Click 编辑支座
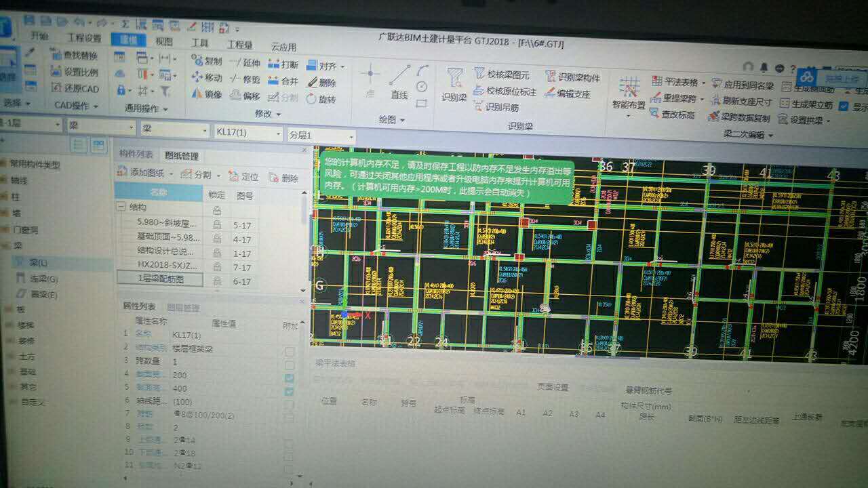868x488 pixels. (x=567, y=94)
